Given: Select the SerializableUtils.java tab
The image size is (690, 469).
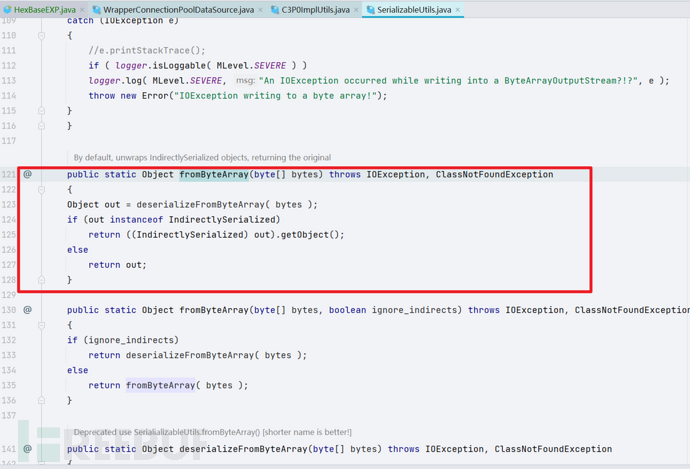Looking at the screenshot, I should pos(414,9).
